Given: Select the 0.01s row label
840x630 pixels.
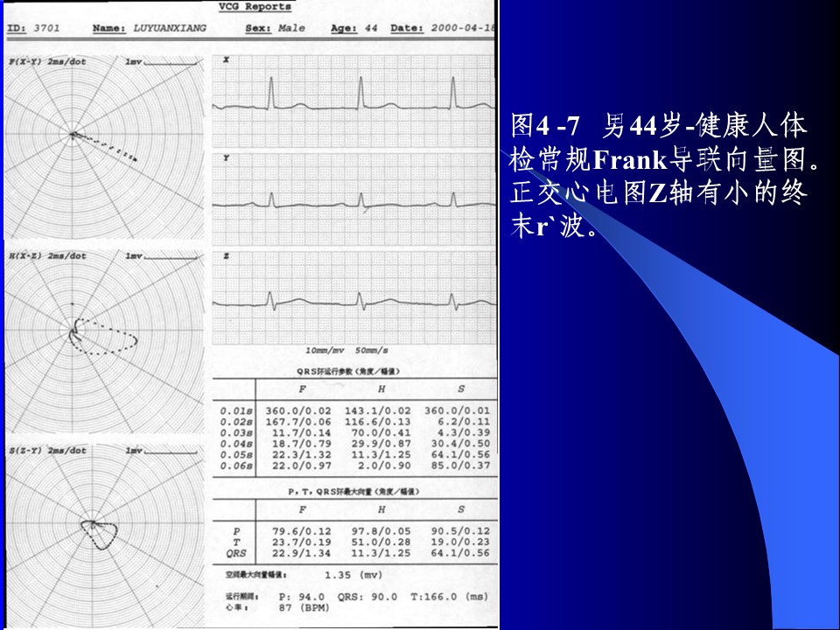Looking at the screenshot, I should click(236, 411).
